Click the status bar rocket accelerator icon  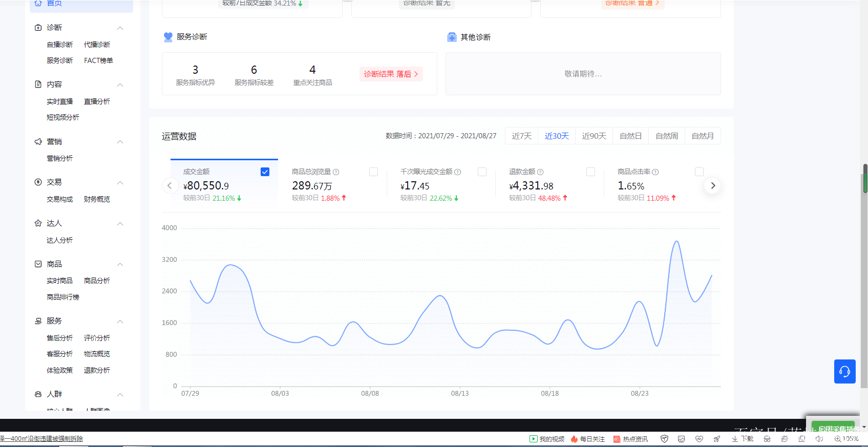(x=717, y=439)
